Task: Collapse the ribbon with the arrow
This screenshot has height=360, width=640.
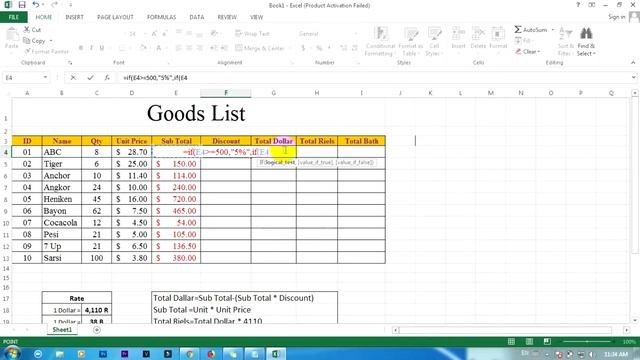Action: (633, 62)
